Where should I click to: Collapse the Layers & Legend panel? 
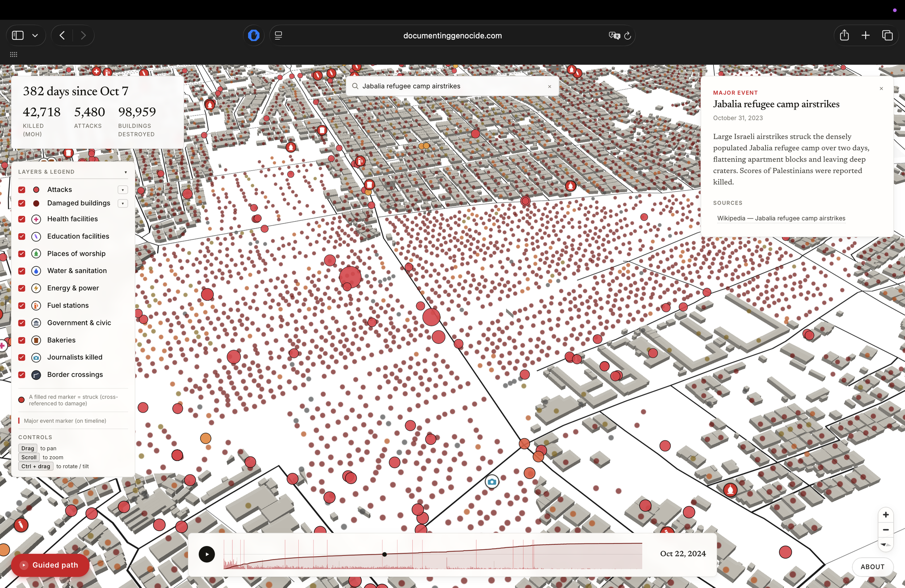click(126, 172)
